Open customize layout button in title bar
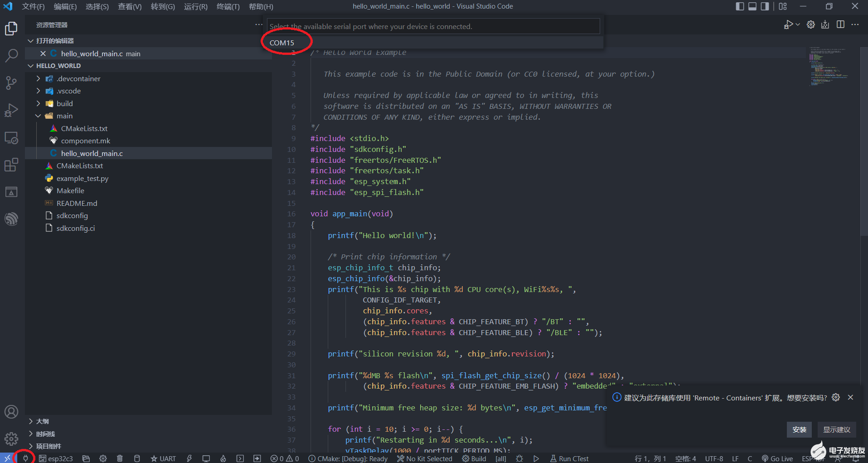868x463 pixels. pyautogui.click(x=783, y=6)
